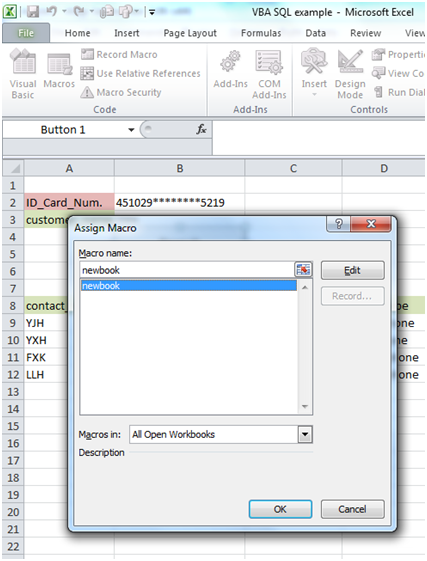Select cell containing LLH
Viewport: 427px width, 561px height.
coord(46,375)
